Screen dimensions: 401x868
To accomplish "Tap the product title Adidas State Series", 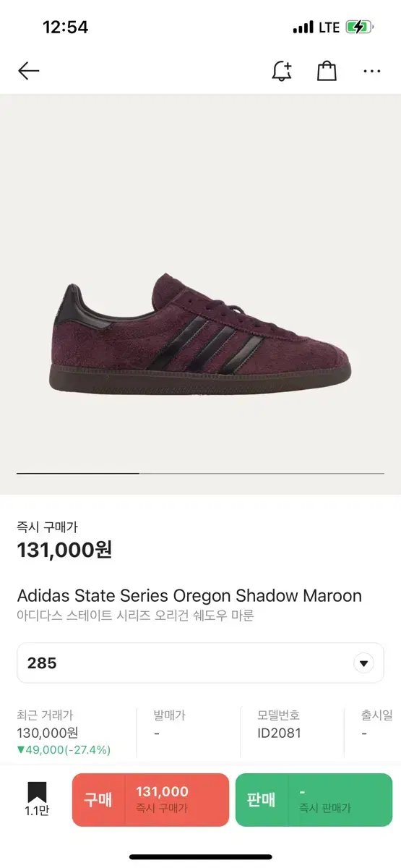I will (189, 595).
